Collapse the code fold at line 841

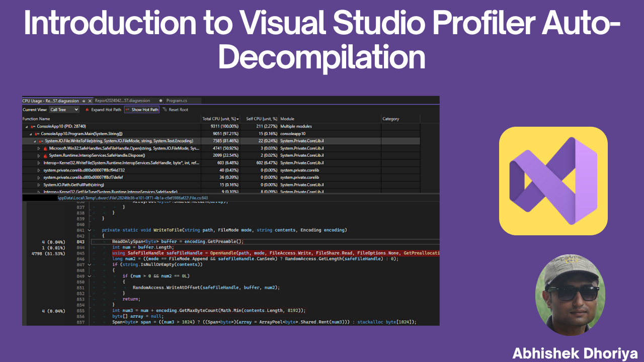tap(90, 230)
